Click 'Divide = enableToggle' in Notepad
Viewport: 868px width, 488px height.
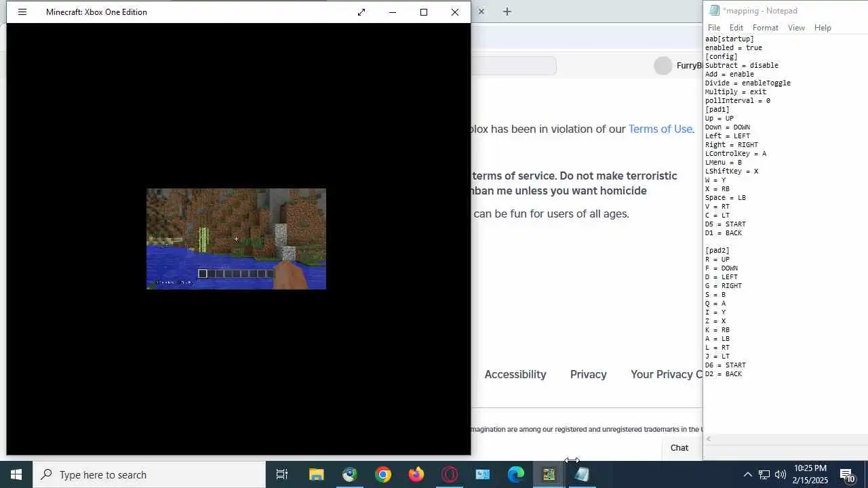click(x=748, y=83)
